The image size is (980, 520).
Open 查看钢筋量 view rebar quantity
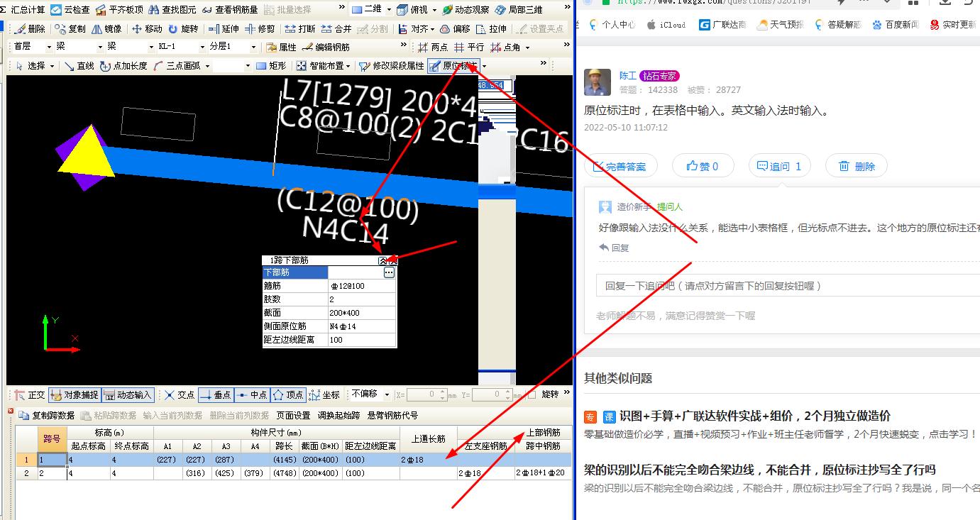coord(229,10)
